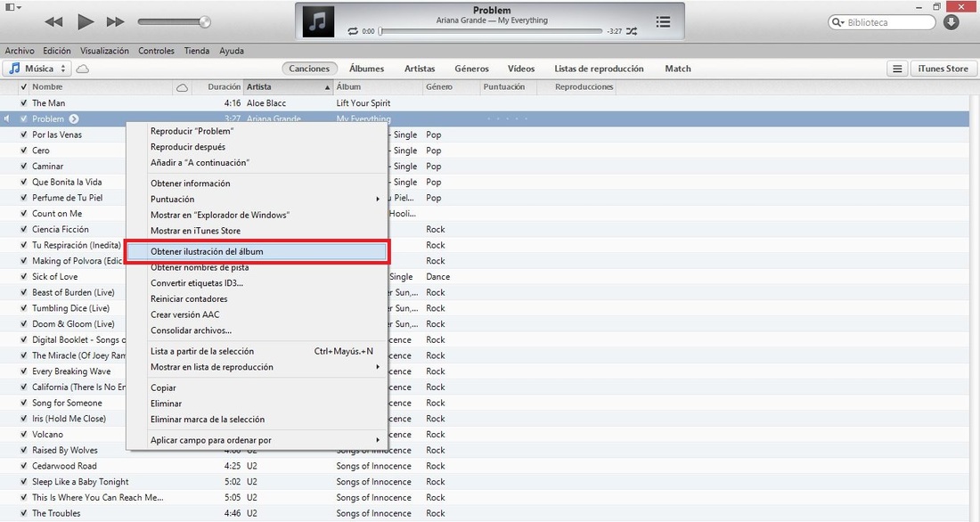Click the rewind previous track button

tap(53, 22)
